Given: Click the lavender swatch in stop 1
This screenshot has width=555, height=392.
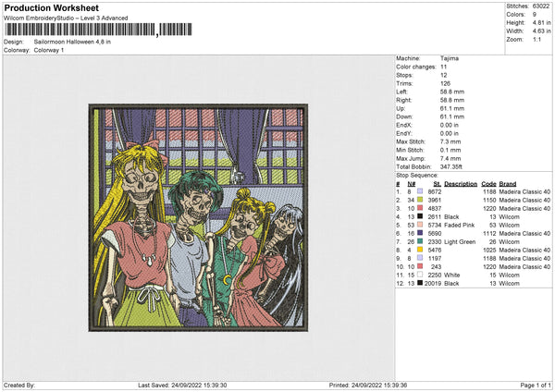Looking at the screenshot, I should point(422,191).
